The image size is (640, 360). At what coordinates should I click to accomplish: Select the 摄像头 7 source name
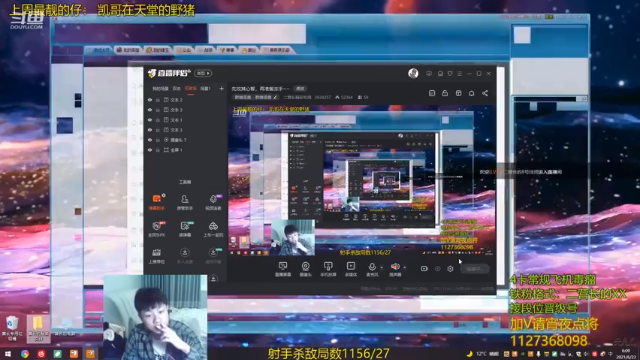[x=178, y=140]
